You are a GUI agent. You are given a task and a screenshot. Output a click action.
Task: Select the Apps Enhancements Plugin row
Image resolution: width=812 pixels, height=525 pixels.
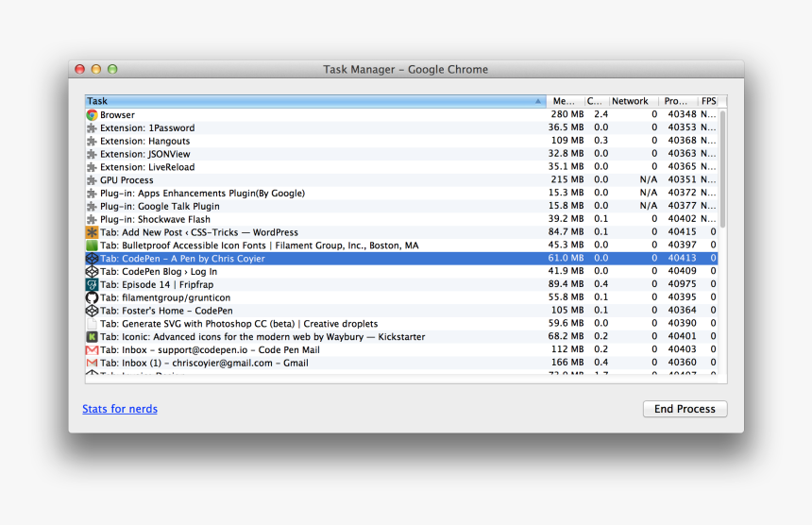401,194
